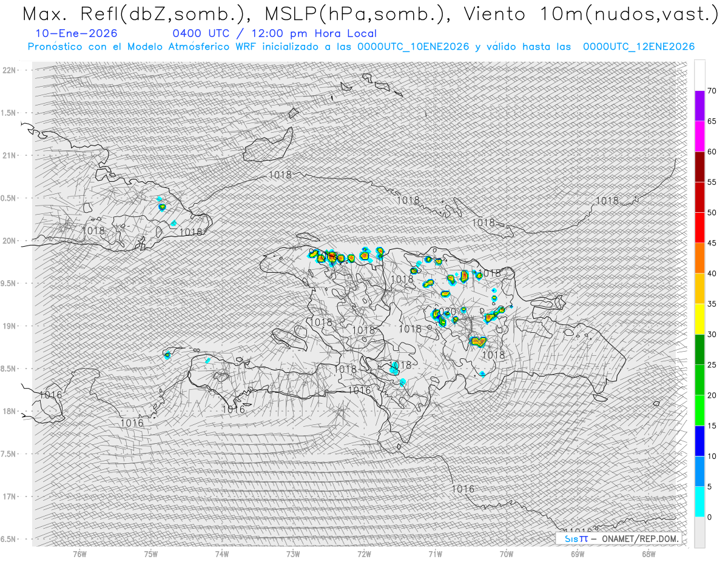Select the dark red 55–60 dBZ swatch
This screenshot has width=728, height=562.
699,167
